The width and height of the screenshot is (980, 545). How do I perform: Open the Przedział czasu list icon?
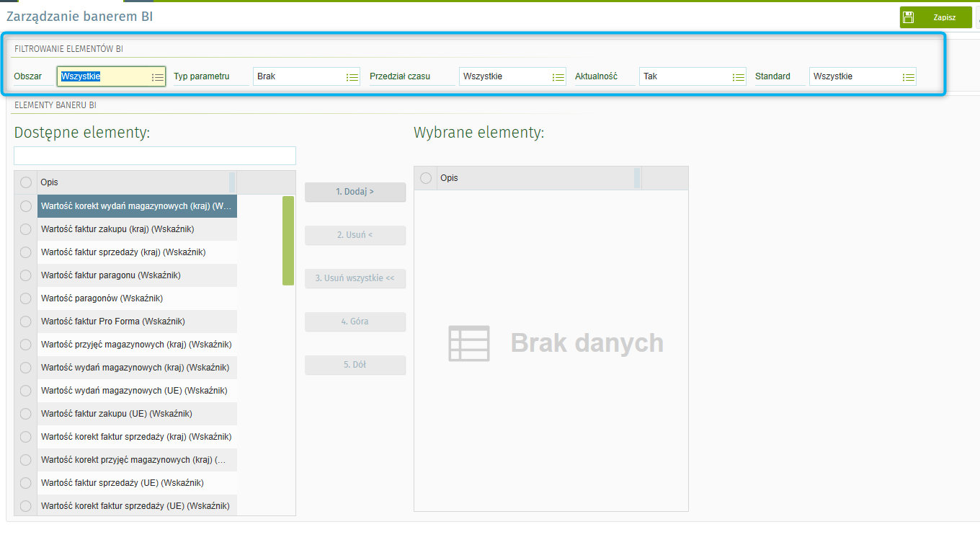coord(558,77)
